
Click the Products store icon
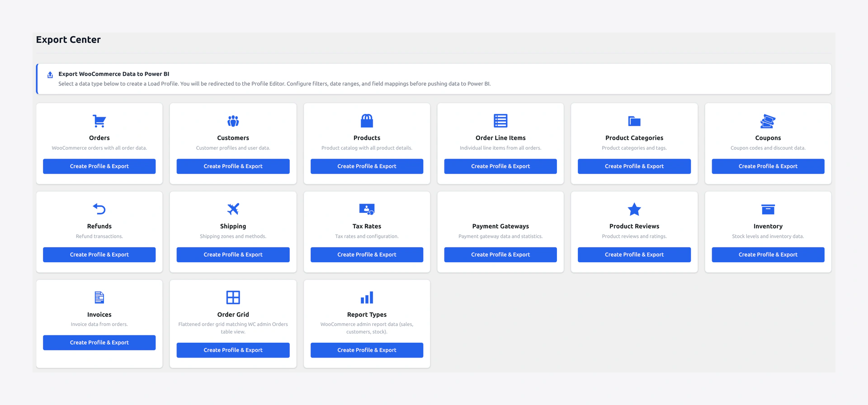click(x=367, y=121)
